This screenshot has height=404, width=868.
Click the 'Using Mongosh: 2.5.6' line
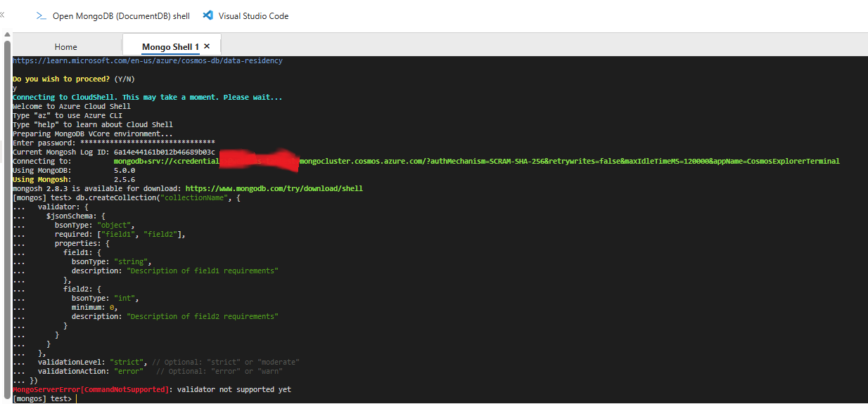[74, 179]
